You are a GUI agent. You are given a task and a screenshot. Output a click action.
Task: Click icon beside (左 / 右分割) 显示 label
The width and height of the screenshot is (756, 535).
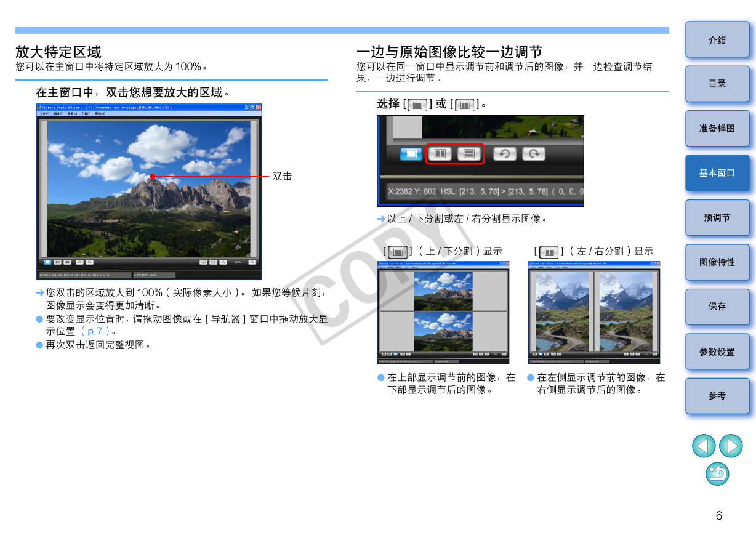click(549, 252)
